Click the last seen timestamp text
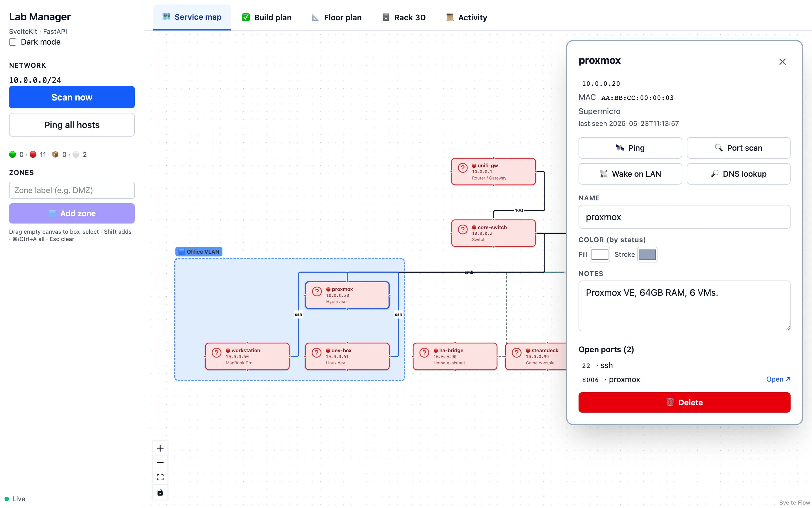Screen dimensions: 812x508 (628, 124)
